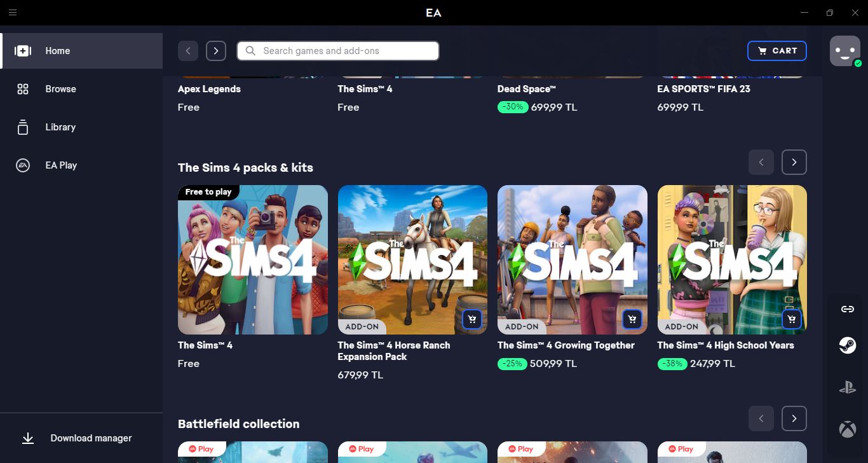Add Sims 4 Growing Together to cart
The width and height of the screenshot is (868, 463).
(x=632, y=319)
